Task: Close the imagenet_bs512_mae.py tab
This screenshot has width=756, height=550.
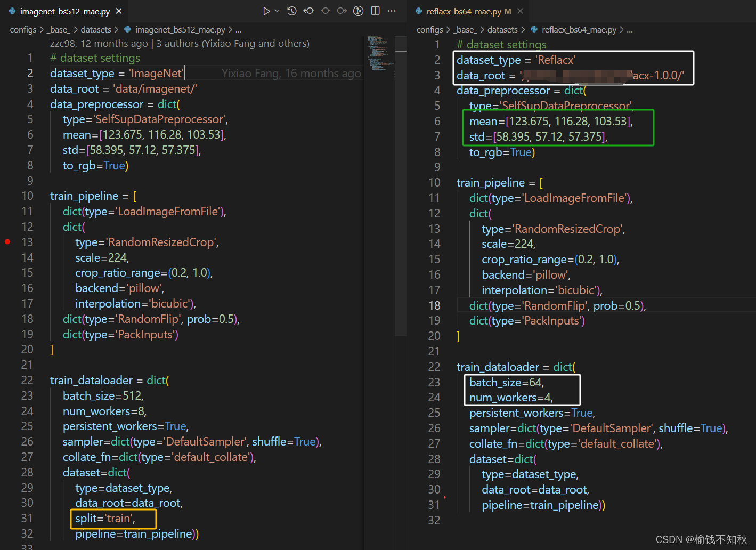Action: pyautogui.click(x=119, y=11)
